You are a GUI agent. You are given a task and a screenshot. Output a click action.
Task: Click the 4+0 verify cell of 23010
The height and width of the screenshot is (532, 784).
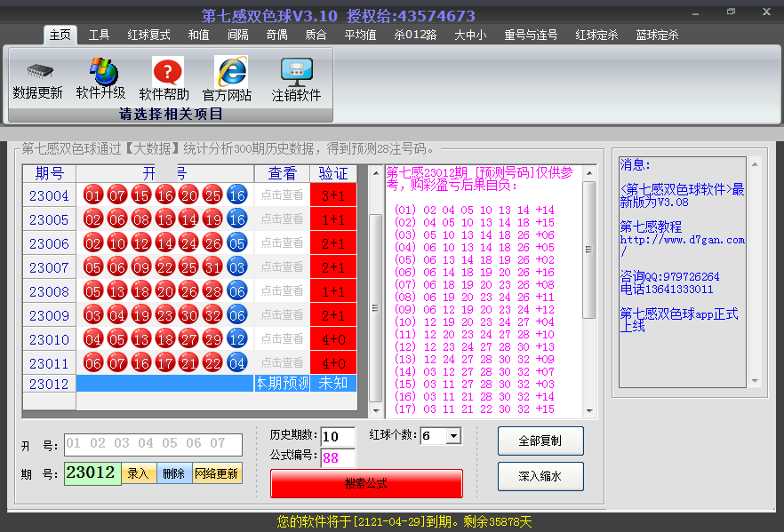333,338
